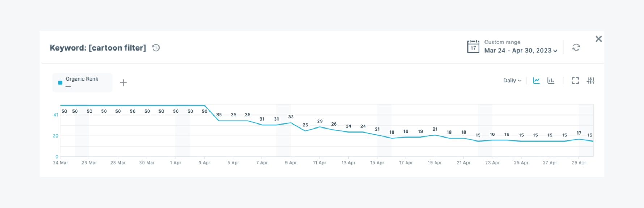Select the 3 Apr date on the axis
Viewport: 644px width, 208px height.
point(204,163)
